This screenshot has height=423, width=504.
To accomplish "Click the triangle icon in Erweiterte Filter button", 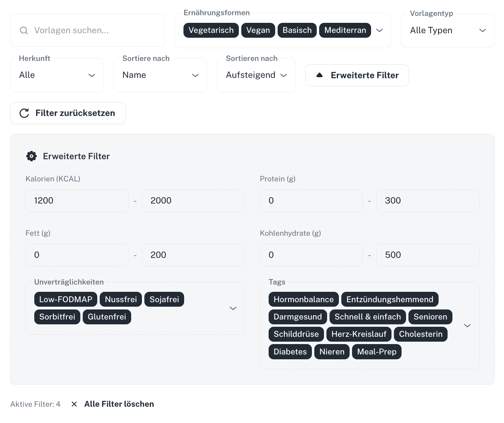I will 319,75.
